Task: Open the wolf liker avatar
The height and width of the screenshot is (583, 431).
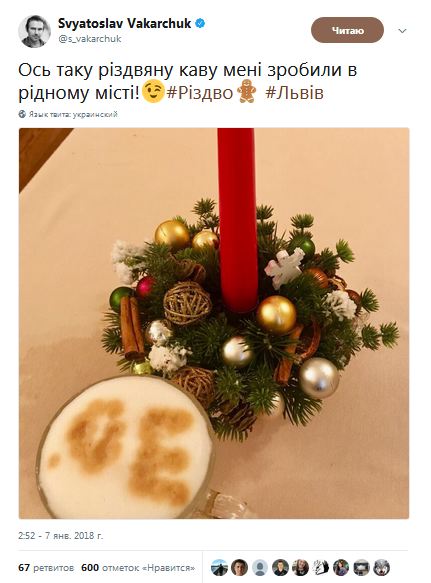Action: tap(382, 568)
